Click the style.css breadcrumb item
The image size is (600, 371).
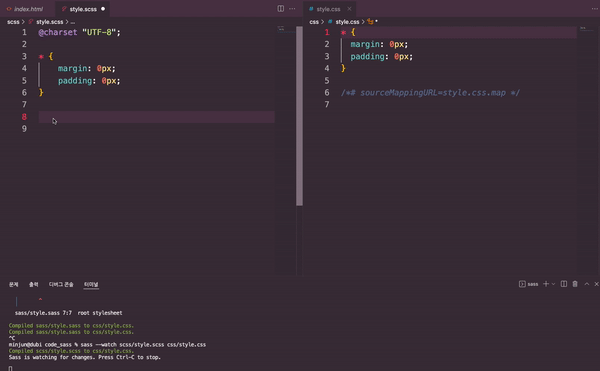point(347,22)
